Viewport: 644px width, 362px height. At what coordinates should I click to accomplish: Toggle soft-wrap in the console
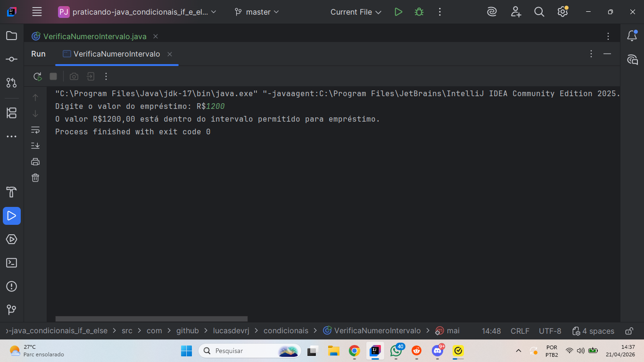tap(35, 130)
